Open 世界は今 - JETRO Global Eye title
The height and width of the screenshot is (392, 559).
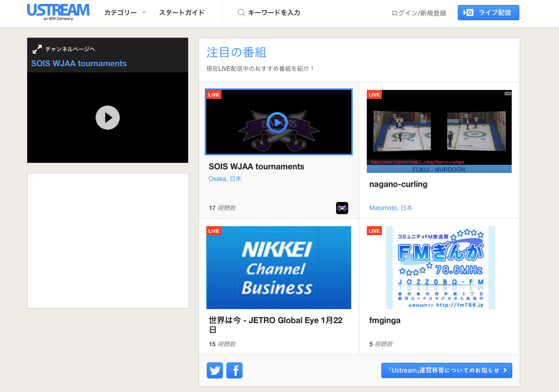pyautogui.click(x=276, y=325)
